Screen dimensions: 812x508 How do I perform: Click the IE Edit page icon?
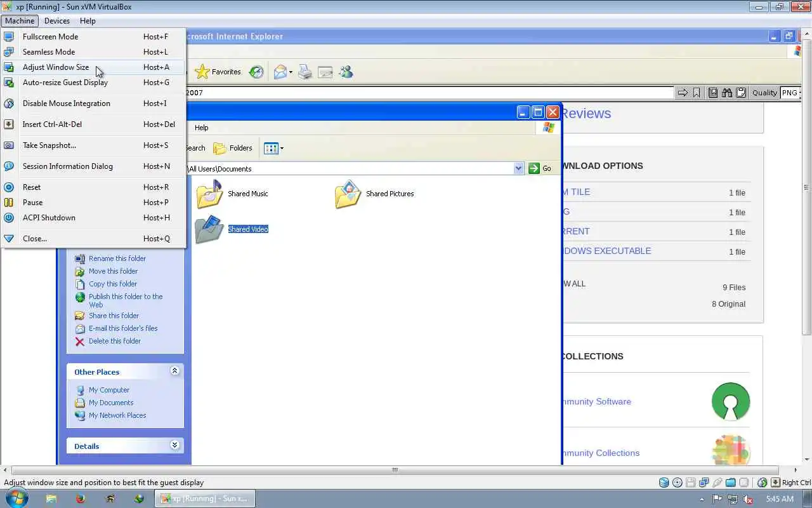[x=325, y=72]
